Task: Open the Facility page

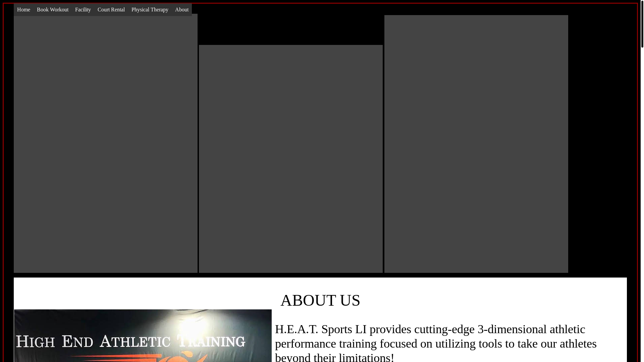Action: [x=83, y=10]
